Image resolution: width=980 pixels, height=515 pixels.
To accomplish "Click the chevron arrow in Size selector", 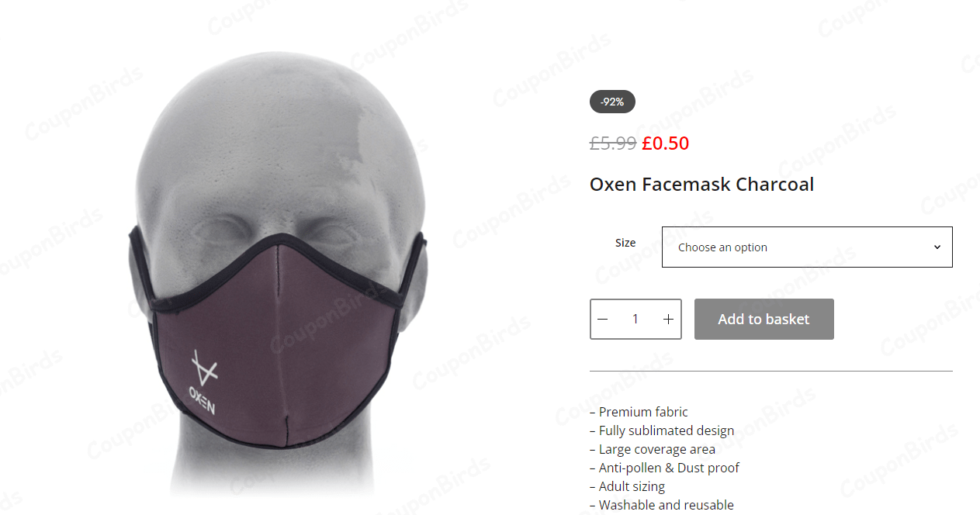I will point(937,247).
